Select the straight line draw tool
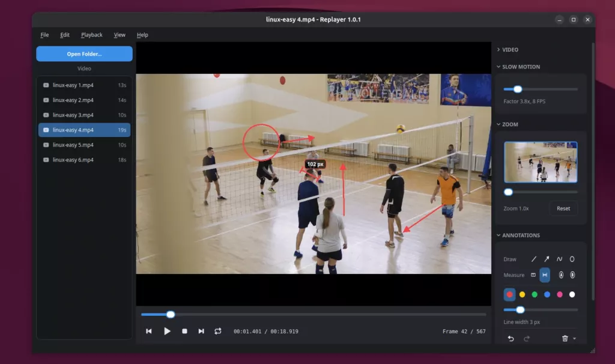 point(534,259)
